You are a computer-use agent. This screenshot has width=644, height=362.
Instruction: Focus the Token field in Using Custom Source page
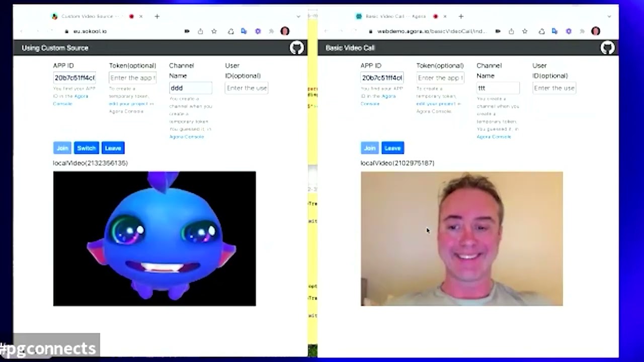133,78
